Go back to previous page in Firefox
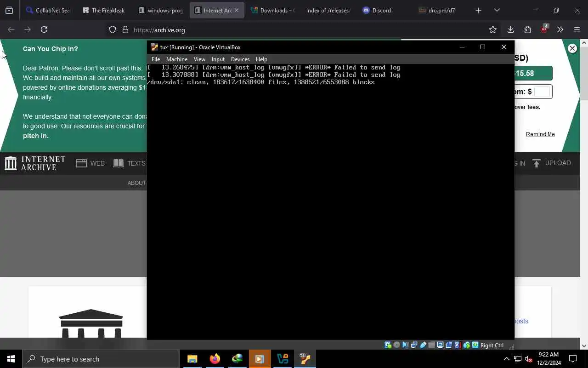 click(11, 29)
